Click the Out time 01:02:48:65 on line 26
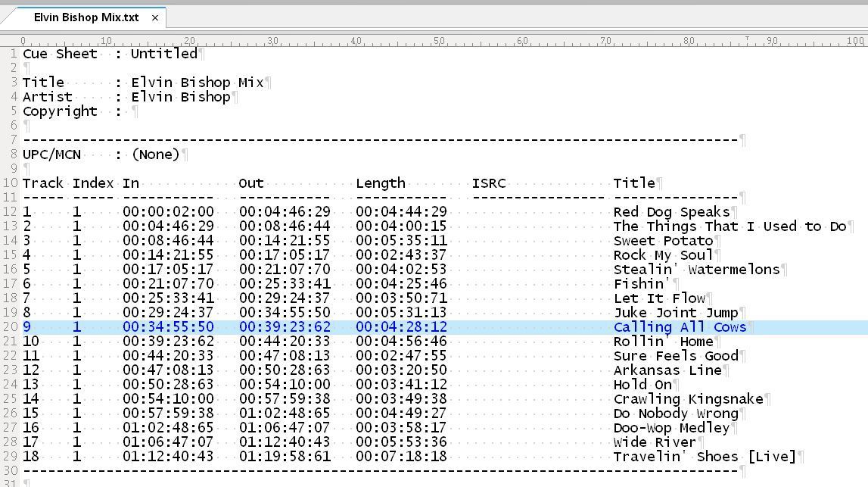Viewport: 868px width, 487px height. pos(285,414)
